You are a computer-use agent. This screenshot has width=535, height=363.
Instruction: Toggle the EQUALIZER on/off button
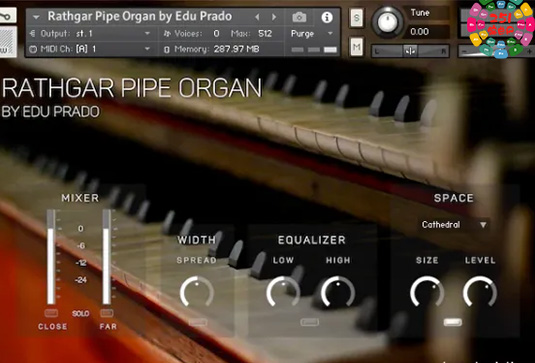coord(310,322)
